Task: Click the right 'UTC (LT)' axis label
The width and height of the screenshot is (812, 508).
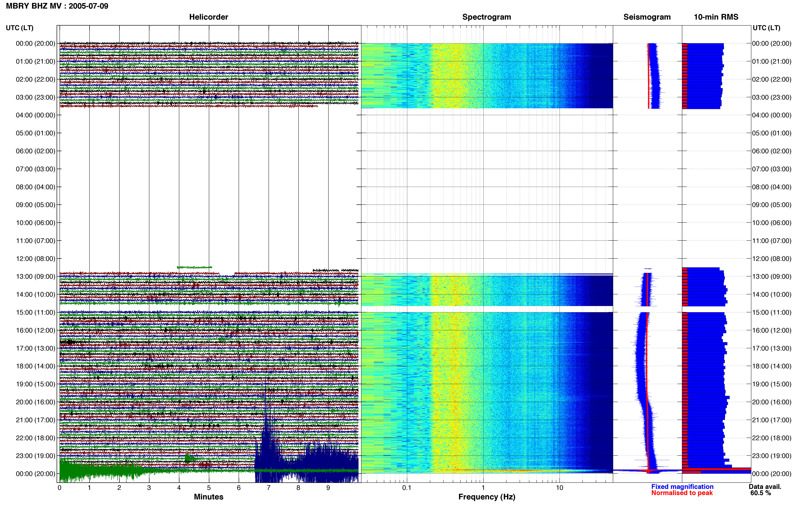Action: 766,28
